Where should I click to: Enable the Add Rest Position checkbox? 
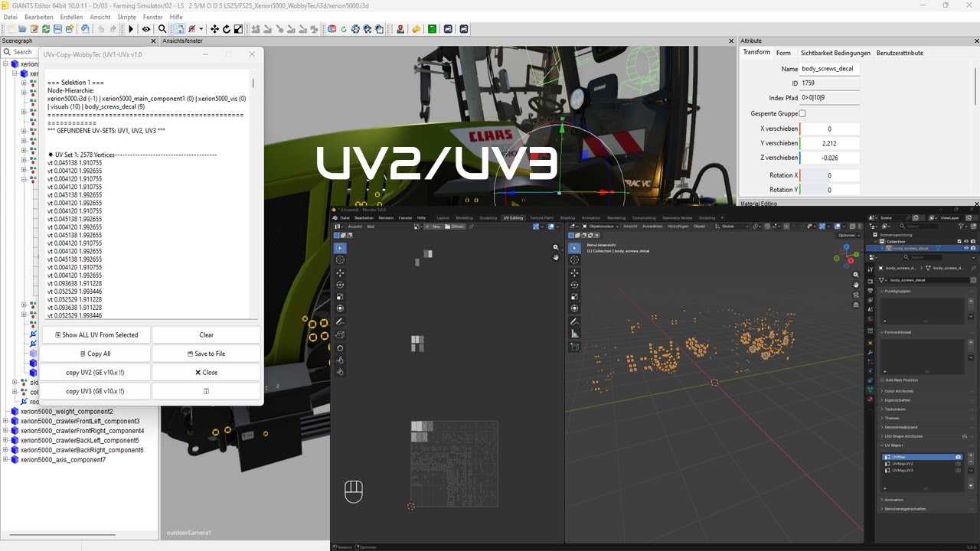[881, 380]
